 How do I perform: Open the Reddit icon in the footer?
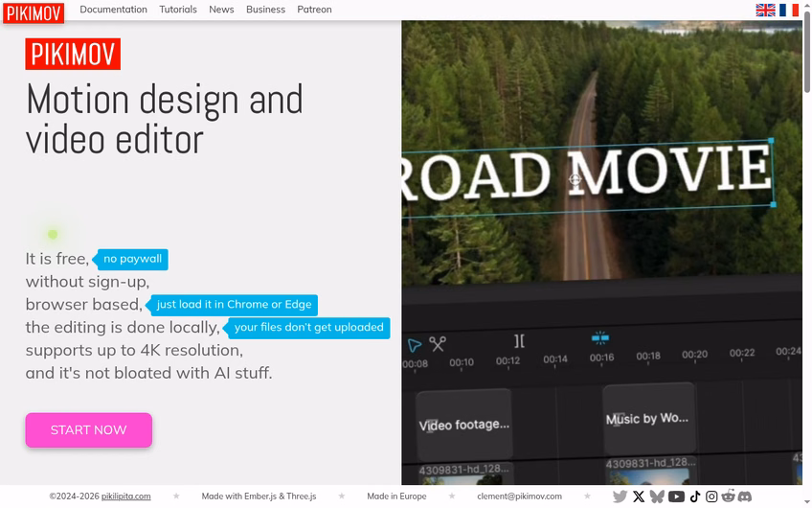728,496
